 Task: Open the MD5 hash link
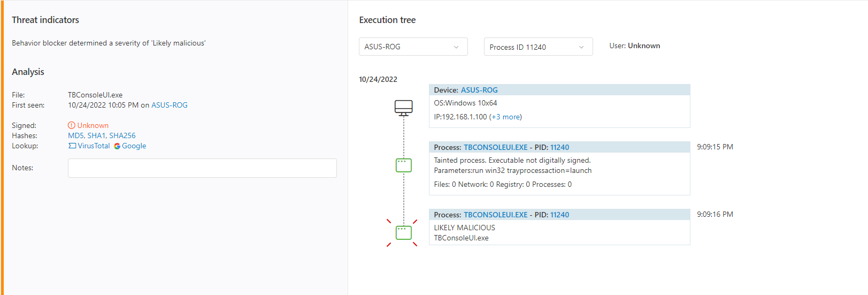[76, 135]
